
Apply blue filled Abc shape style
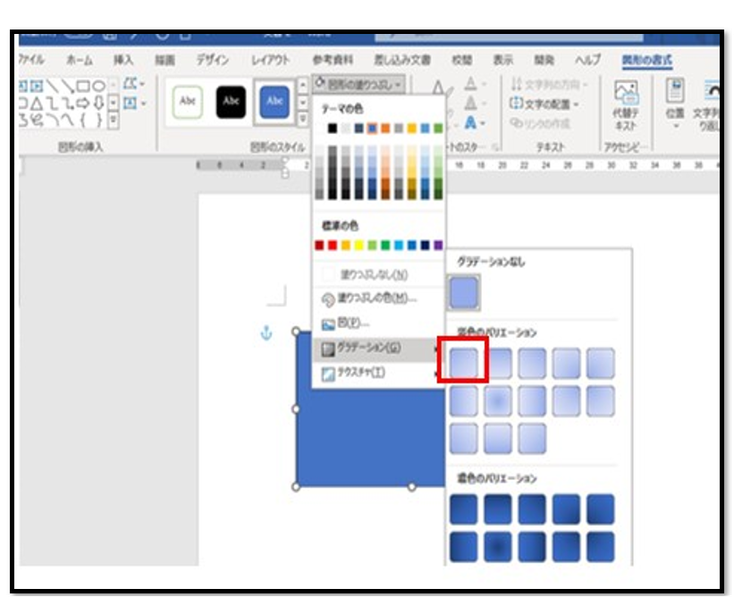(x=274, y=101)
